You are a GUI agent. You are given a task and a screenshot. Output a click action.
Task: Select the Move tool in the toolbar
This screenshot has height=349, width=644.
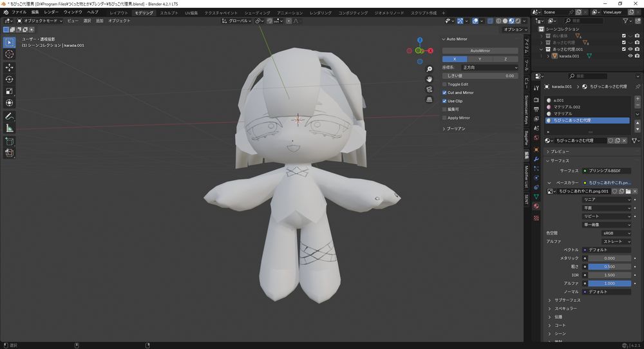10,67
